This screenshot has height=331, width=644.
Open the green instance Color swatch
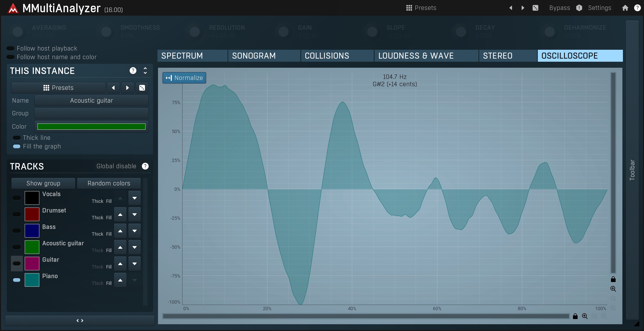pyautogui.click(x=91, y=127)
